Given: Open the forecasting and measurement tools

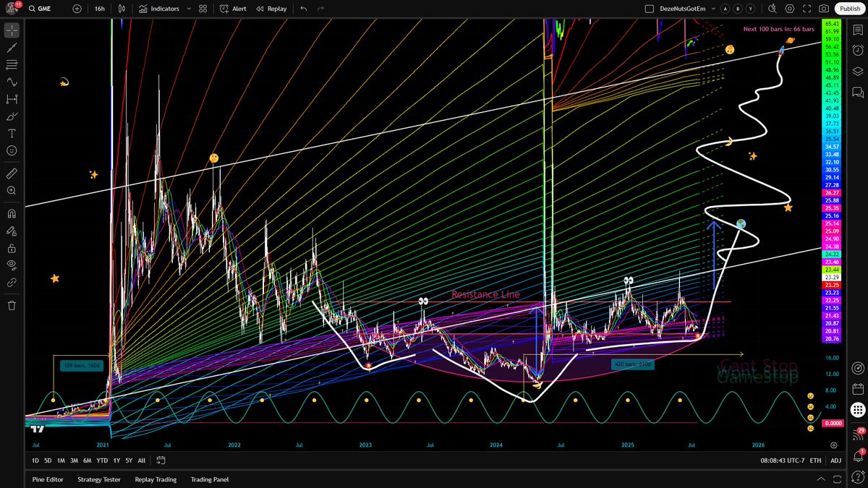Looking at the screenshot, I should (12, 99).
